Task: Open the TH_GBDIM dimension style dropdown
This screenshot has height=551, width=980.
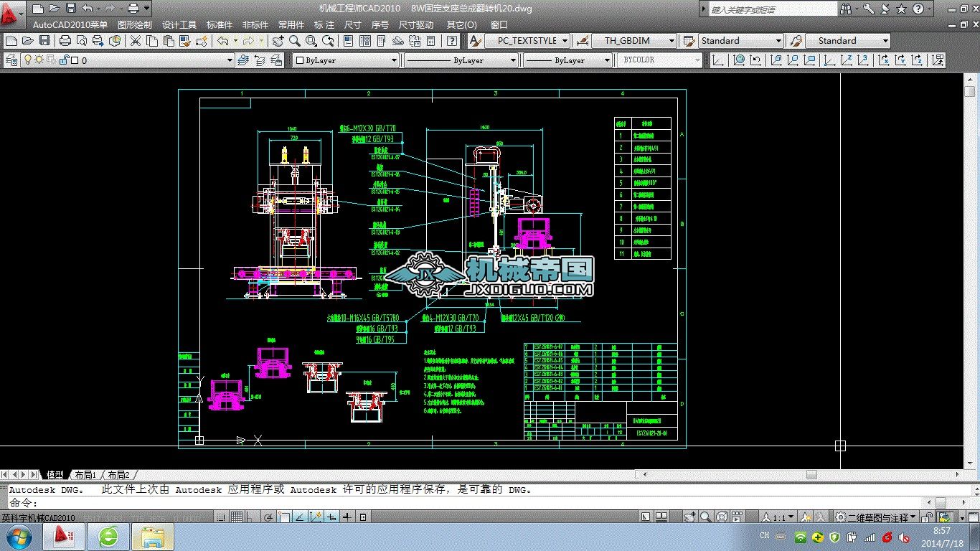Action: pyautogui.click(x=634, y=41)
